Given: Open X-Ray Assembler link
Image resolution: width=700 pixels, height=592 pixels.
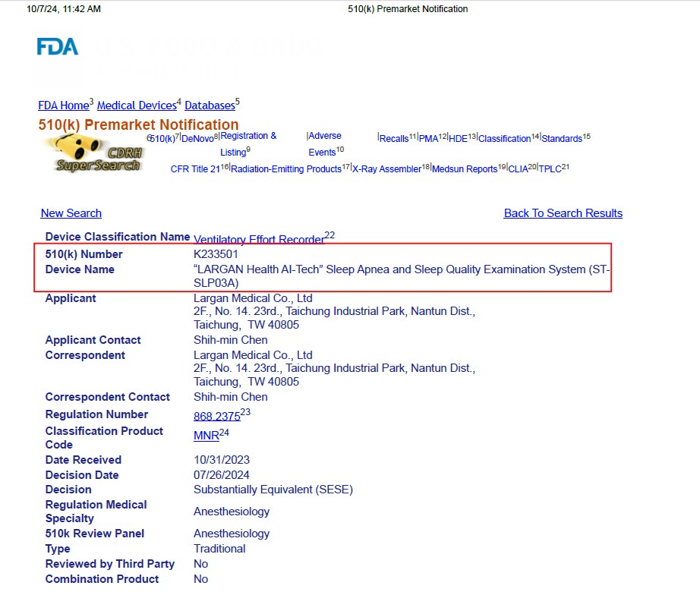Looking at the screenshot, I should (x=386, y=169).
